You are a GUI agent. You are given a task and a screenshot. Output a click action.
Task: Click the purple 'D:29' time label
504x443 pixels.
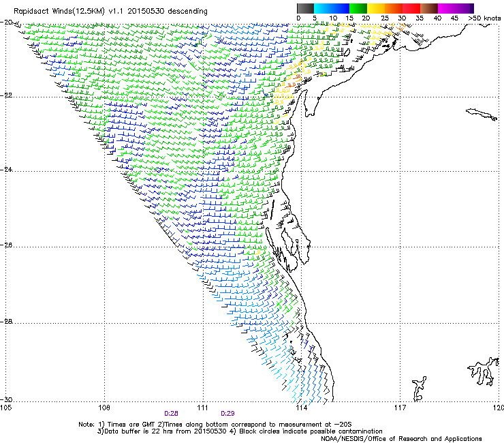227,414
